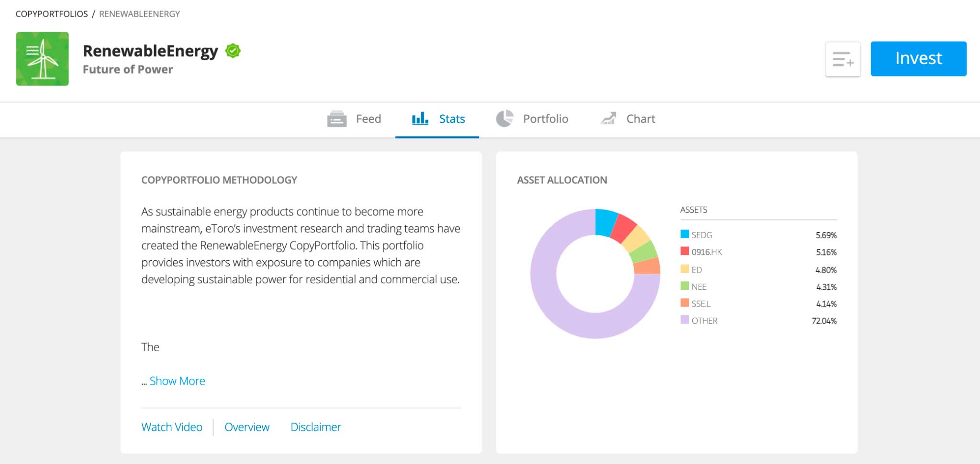Viewport: 980px width, 464px height.
Task: Open the add-to-watchlist icon button
Action: 843,59
